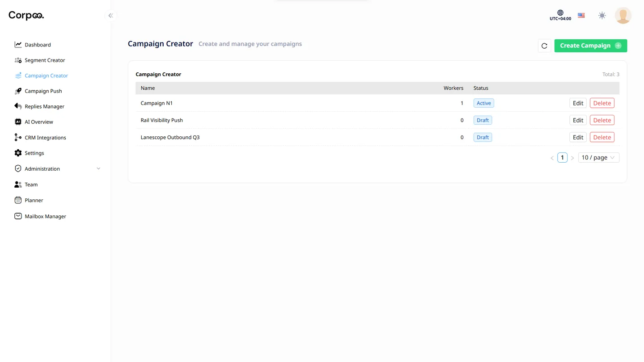Screen dimensions: 644x362
Task: Click the Settings gear icon
Action: (18, 153)
